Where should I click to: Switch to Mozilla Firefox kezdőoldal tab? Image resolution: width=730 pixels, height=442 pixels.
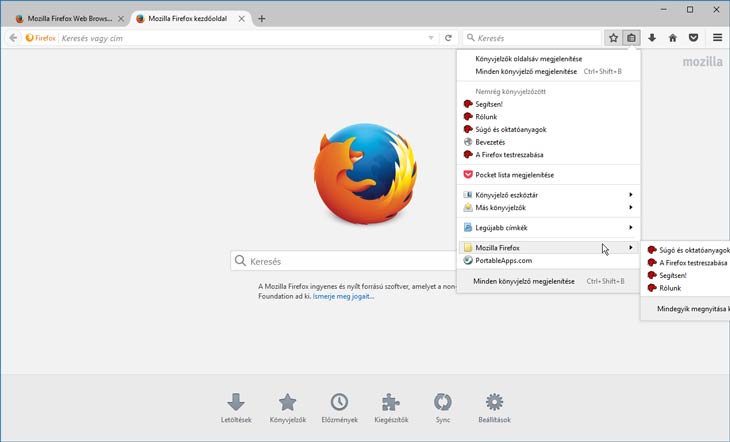pos(189,19)
